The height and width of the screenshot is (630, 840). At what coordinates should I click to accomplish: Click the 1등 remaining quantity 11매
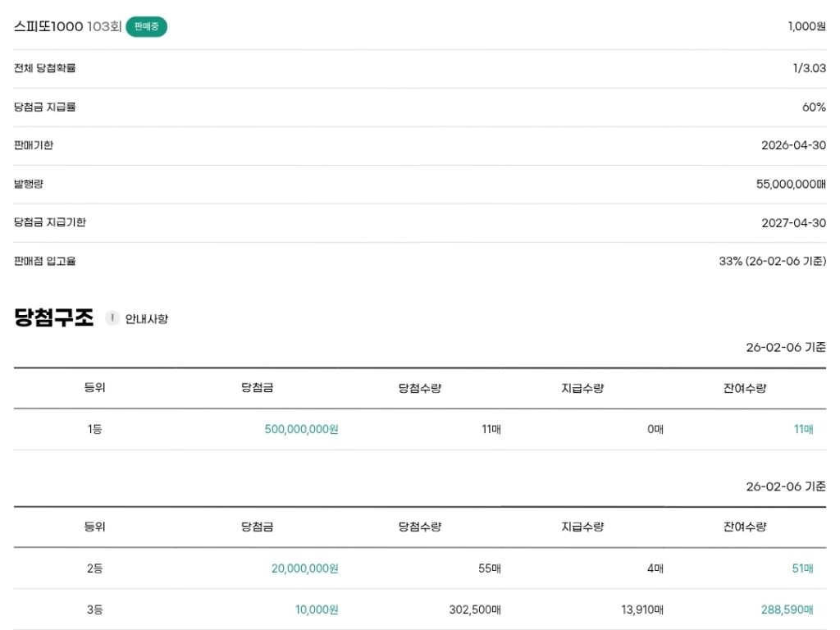coord(803,429)
